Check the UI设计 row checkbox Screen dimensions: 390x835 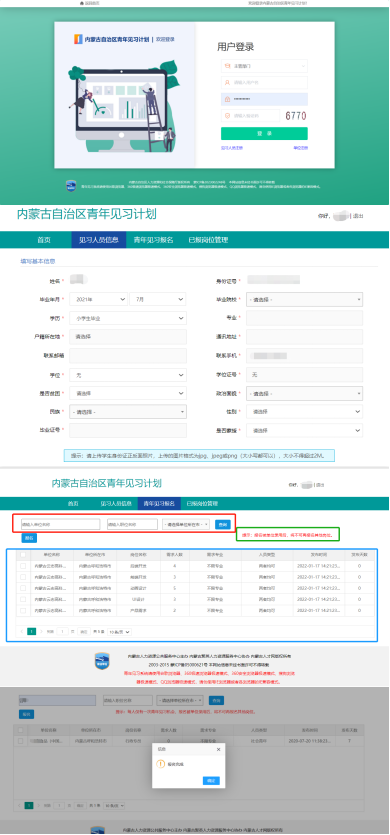pyautogui.click(x=22, y=599)
